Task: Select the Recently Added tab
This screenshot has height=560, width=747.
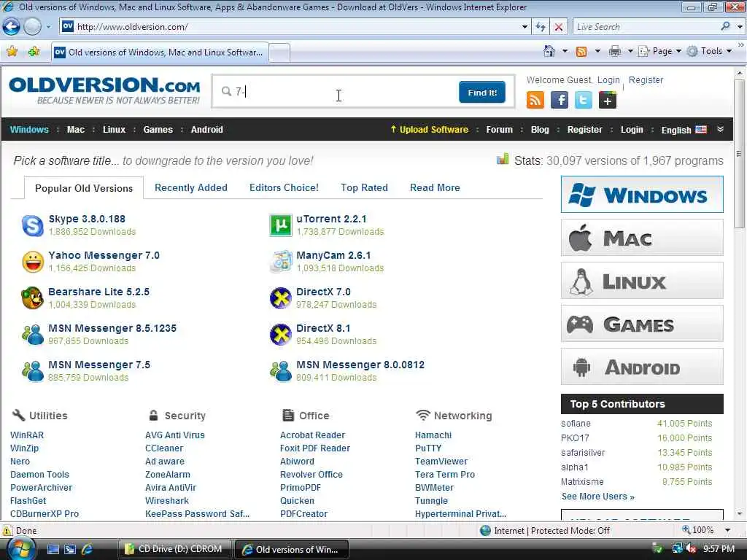Action: pos(191,187)
